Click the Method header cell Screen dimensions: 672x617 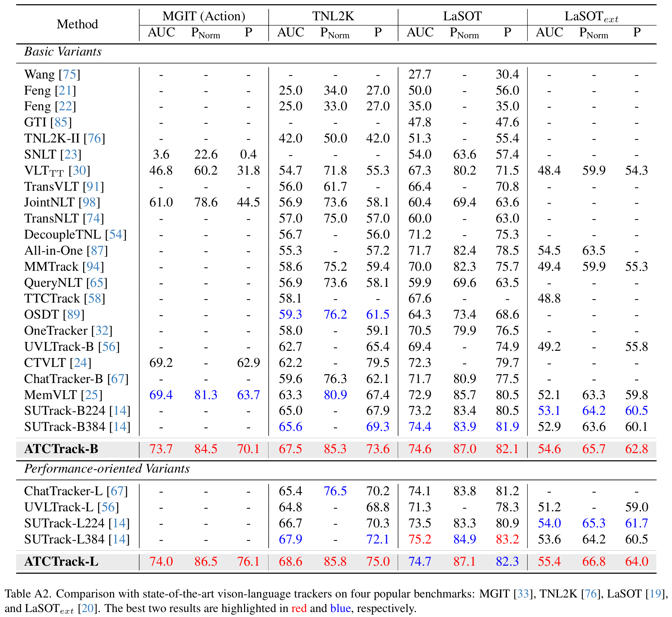point(77,24)
